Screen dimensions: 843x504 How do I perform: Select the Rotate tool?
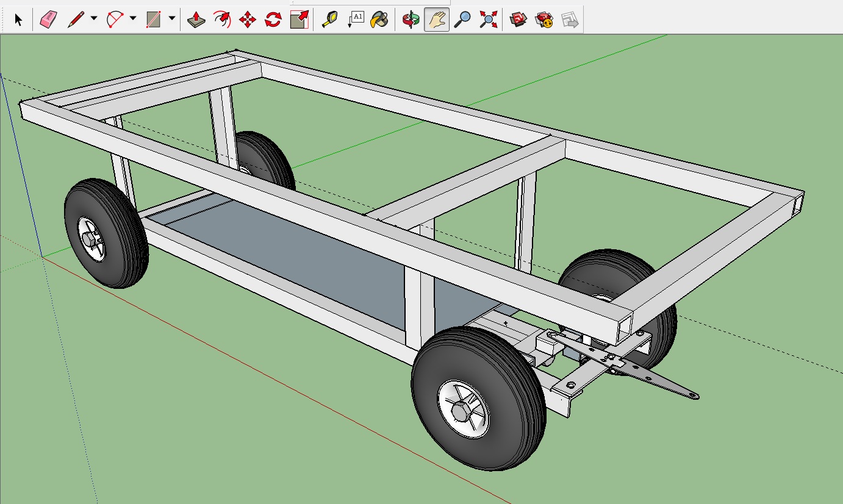273,20
